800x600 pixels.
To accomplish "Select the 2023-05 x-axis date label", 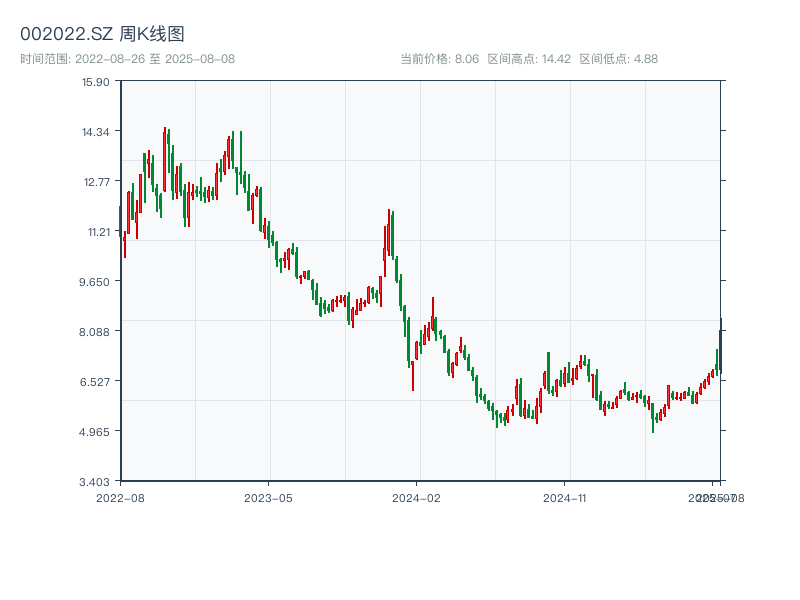I will 268,497.
